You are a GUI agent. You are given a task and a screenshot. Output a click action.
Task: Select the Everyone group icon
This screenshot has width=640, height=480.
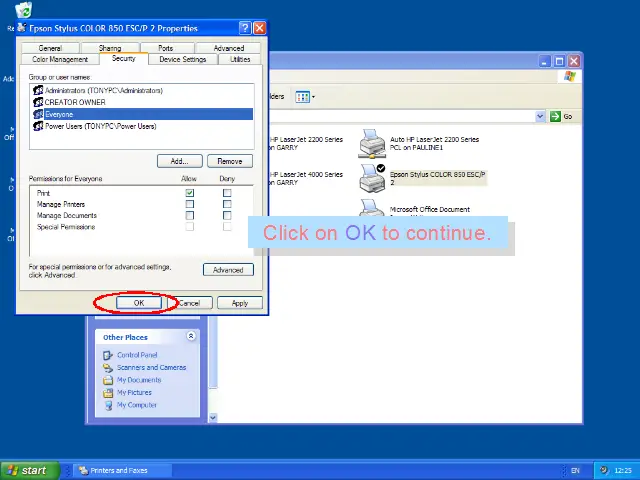point(38,114)
